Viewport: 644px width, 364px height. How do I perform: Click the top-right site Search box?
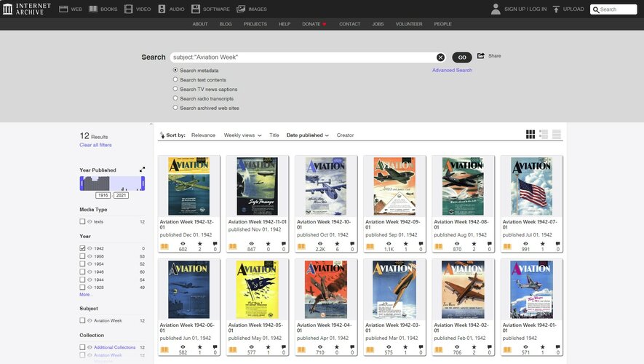point(613,9)
